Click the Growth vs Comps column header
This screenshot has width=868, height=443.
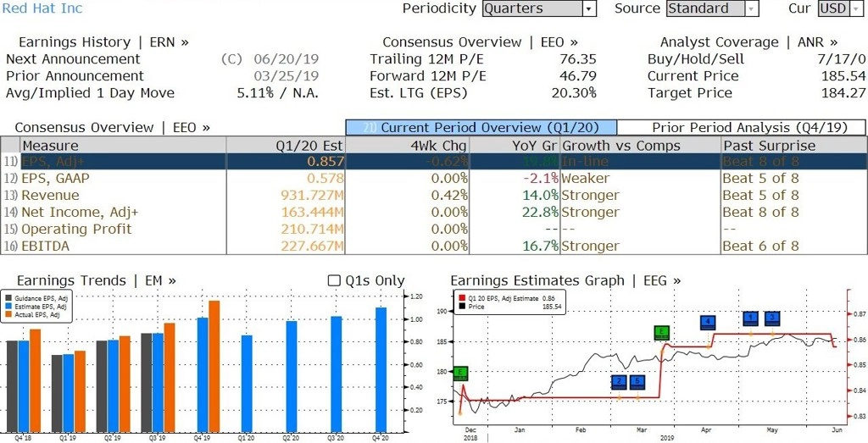click(641, 146)
